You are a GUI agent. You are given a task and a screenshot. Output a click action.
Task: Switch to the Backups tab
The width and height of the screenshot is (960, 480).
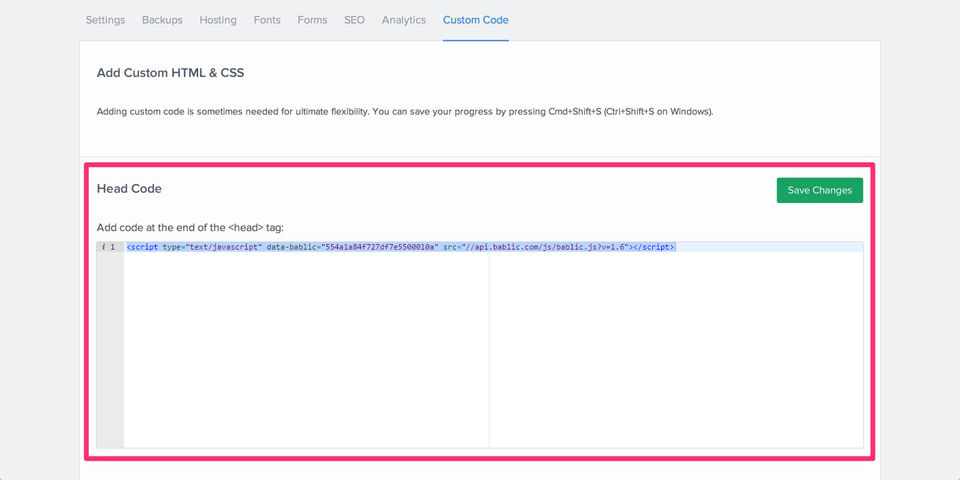(162, 20)
